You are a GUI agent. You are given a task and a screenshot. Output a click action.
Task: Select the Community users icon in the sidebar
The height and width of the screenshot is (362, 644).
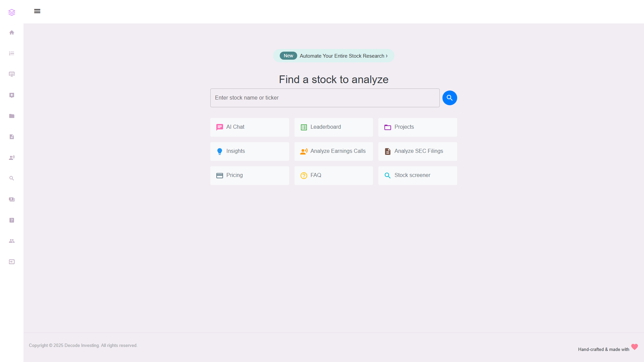pyautogui.click(x=12, y=241)
